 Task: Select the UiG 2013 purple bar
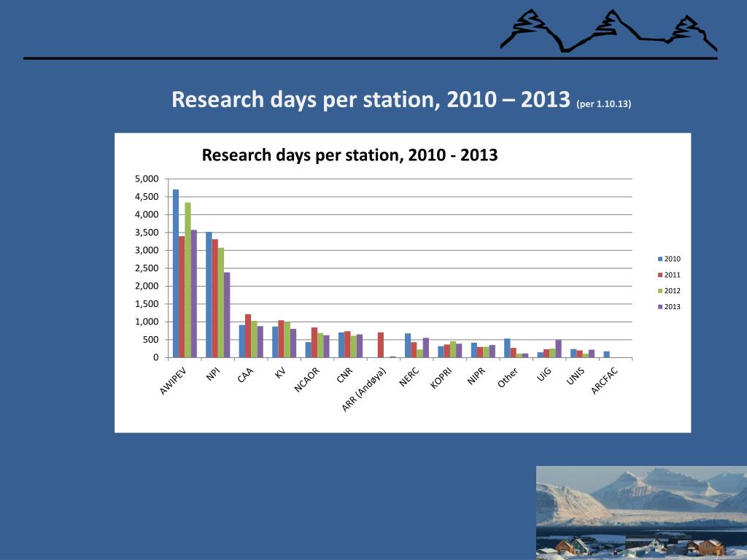click(558, 349)
